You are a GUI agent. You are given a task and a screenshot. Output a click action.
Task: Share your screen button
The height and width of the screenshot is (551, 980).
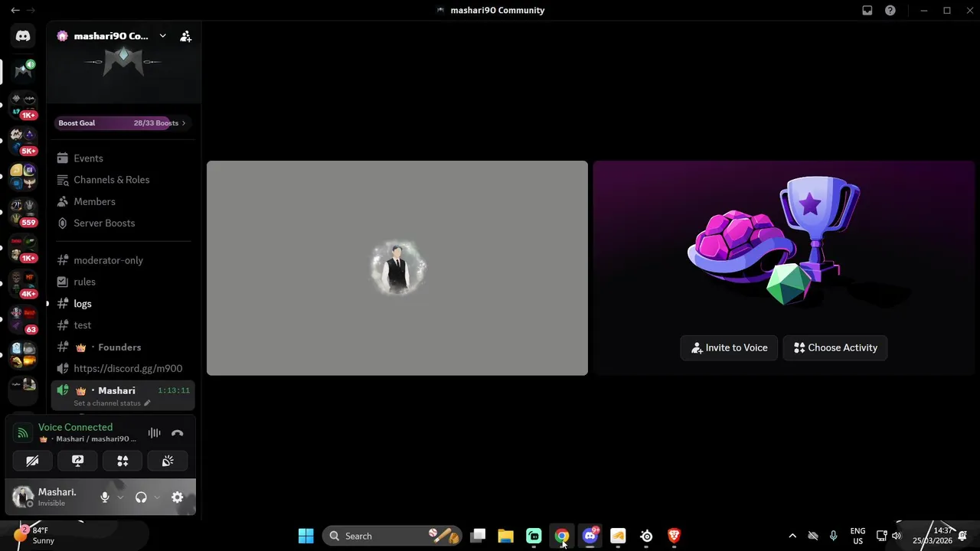[x=77, y=461]
